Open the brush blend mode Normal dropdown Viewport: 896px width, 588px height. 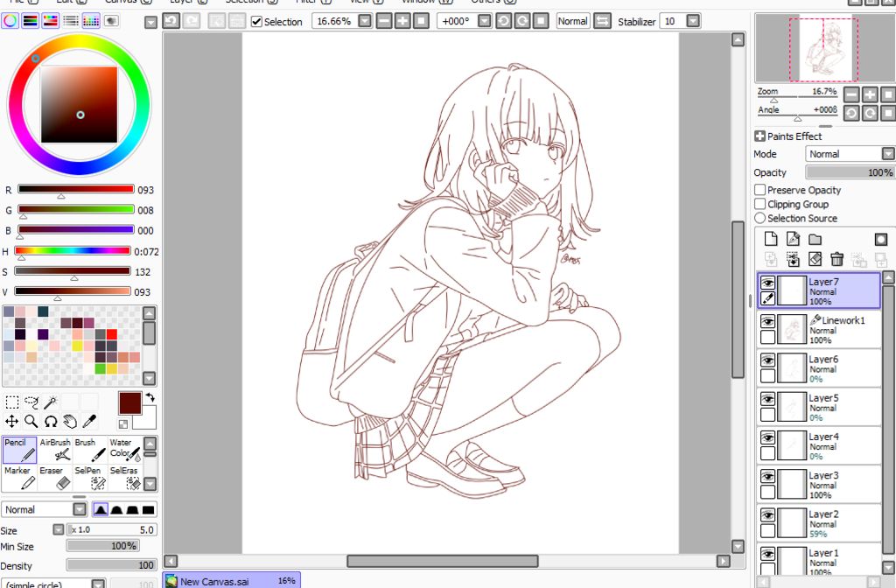tap(80, 510)
